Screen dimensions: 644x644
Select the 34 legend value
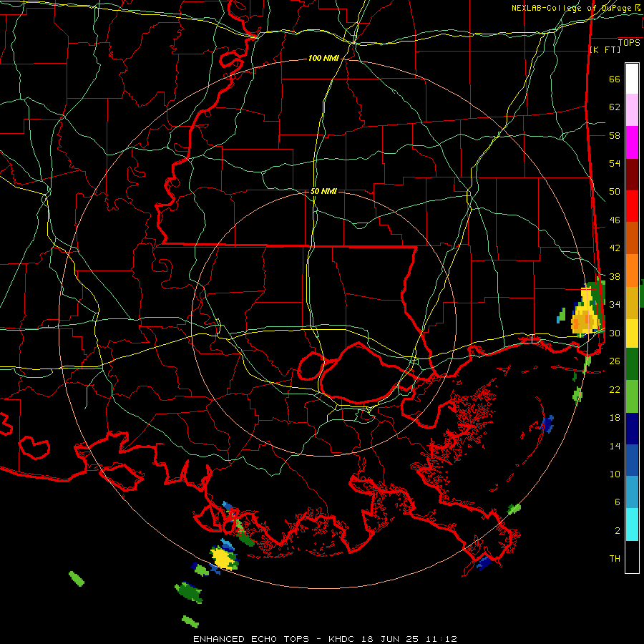(x=615, y=305)
